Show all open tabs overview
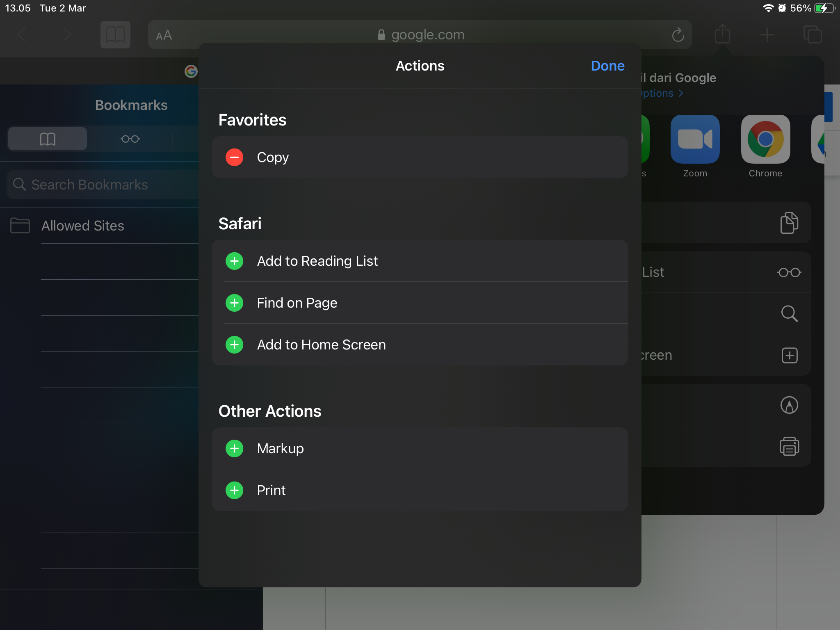Image resolution: width=840 pixels, height=630 pixels. pos(813,34)
